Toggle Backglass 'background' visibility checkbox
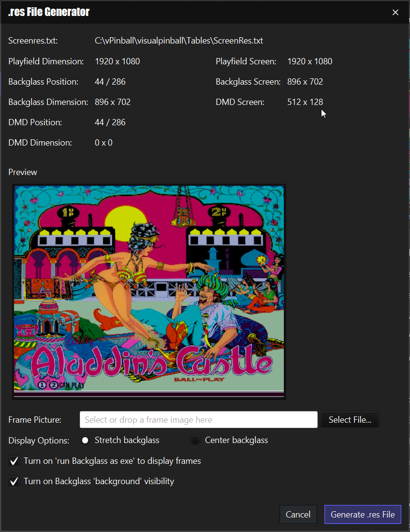This screenshot has height=532, width=410. click(14, 481)
